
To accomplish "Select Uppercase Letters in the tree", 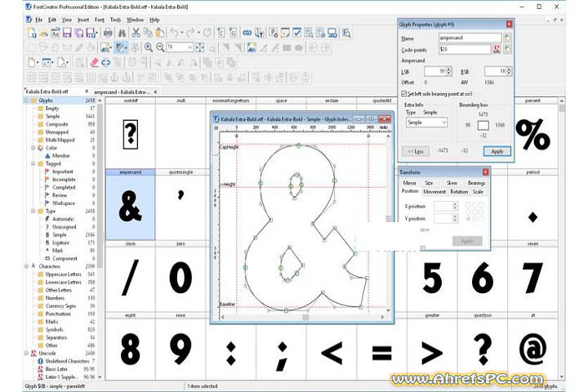I will (64, 274).
